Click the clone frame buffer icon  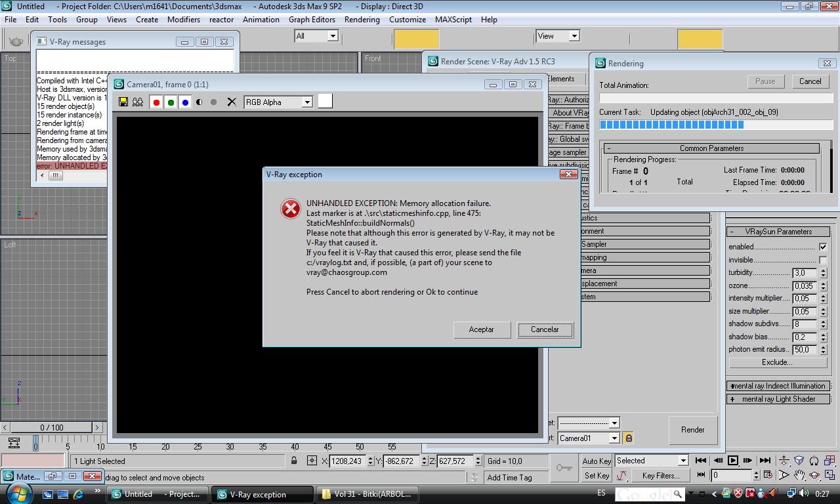coord(138,102)
